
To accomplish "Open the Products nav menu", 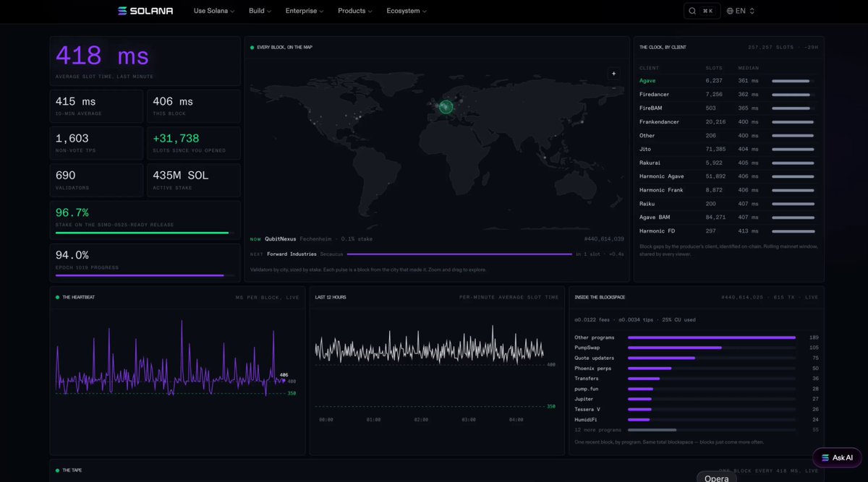I will 355,11.
